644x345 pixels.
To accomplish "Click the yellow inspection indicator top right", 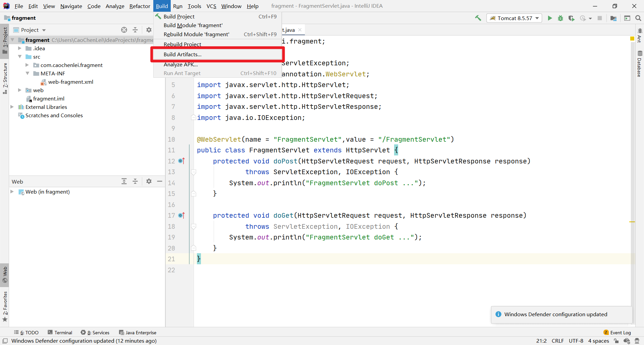I will click(632, 39).
